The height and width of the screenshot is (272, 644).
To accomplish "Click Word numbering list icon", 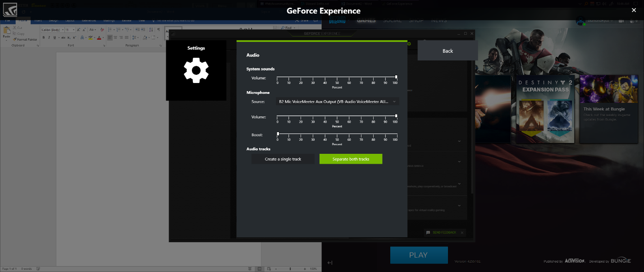I will (x=119, y=30).
